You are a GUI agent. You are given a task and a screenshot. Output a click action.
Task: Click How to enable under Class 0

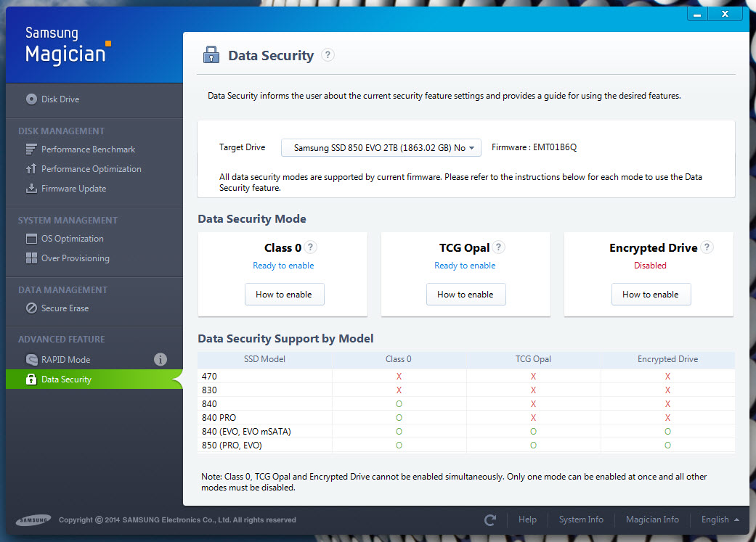284,295
